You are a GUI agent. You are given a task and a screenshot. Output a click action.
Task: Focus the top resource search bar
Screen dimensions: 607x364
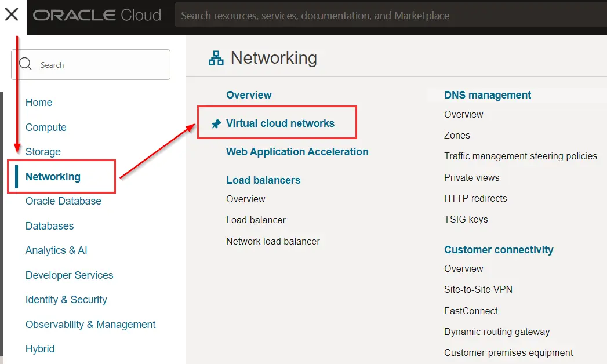(x=388, y=16)
